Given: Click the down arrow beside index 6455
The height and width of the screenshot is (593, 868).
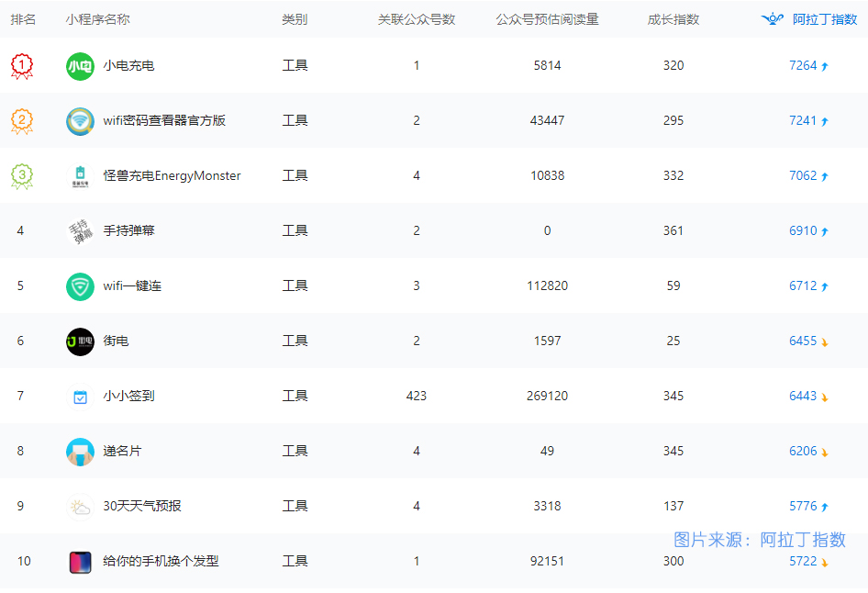Looking at the screenshot, I should 825,342.
